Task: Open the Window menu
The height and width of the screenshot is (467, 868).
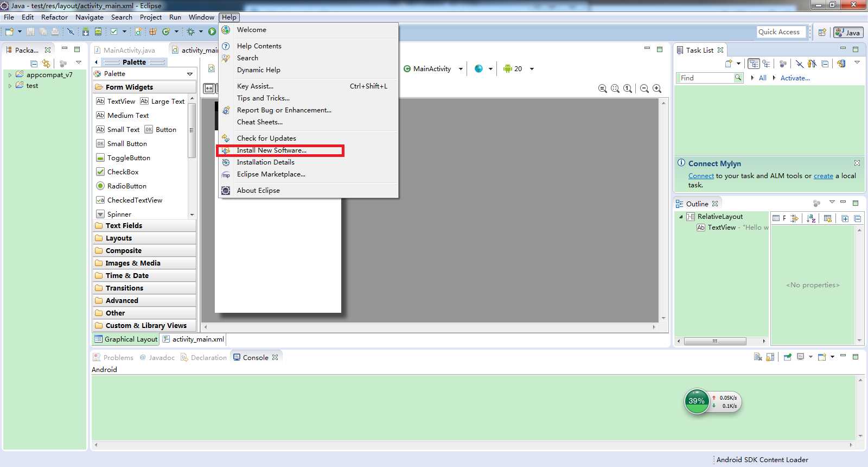Action: pyautogui.click(x=201, y=17)
